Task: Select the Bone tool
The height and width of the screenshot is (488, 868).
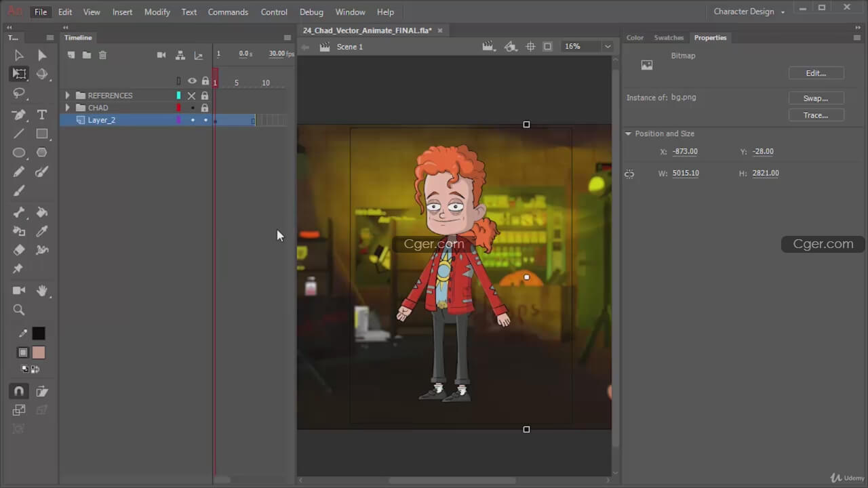Action: click(x=19, y=212)
